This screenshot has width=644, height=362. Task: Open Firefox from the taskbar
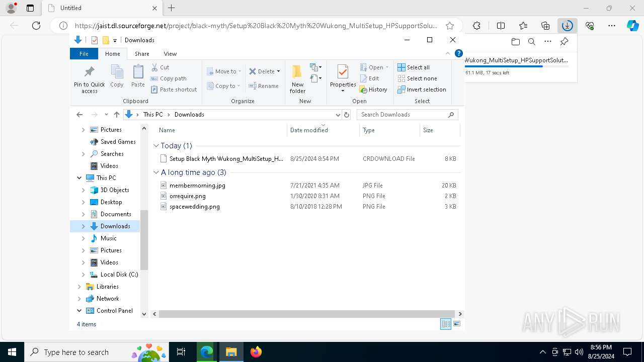point(256,352)
